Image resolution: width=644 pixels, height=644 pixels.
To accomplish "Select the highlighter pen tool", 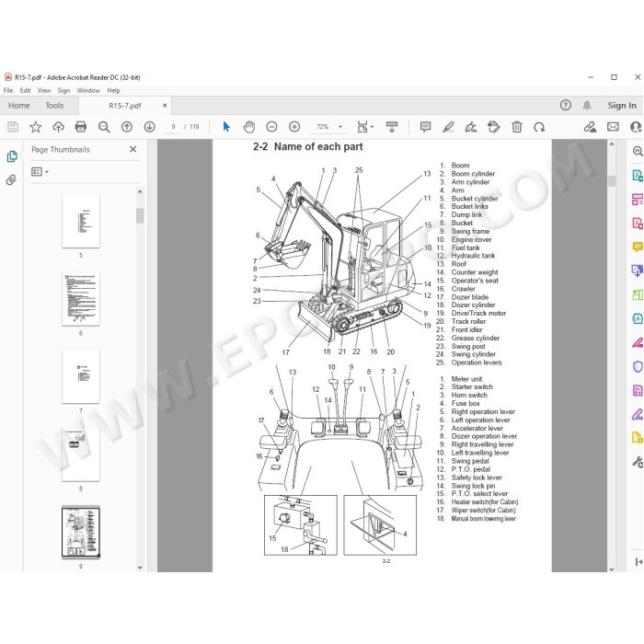I will coord(448,127).
